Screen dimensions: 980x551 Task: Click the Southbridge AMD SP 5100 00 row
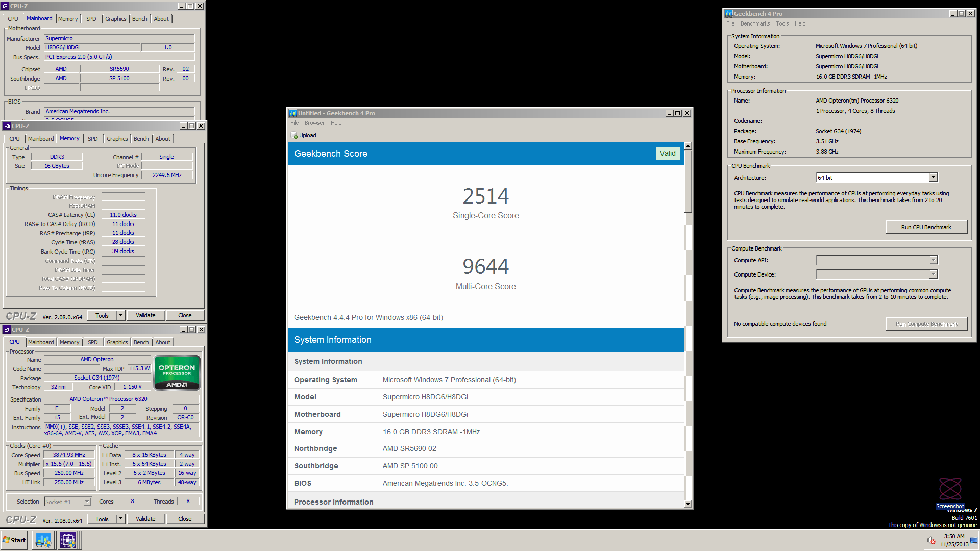(x=485, y=466)
